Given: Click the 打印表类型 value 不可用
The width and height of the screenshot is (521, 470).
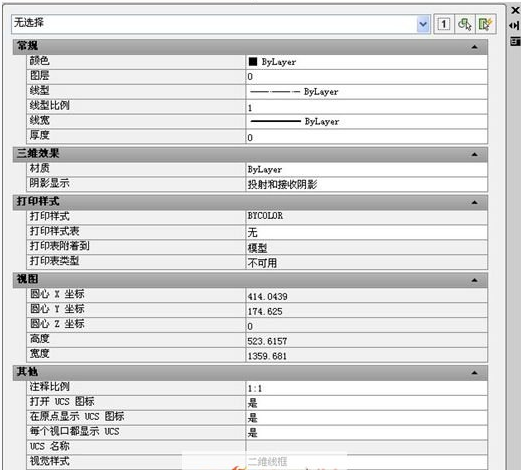Looking at the screenshot, I should (367, 263).
